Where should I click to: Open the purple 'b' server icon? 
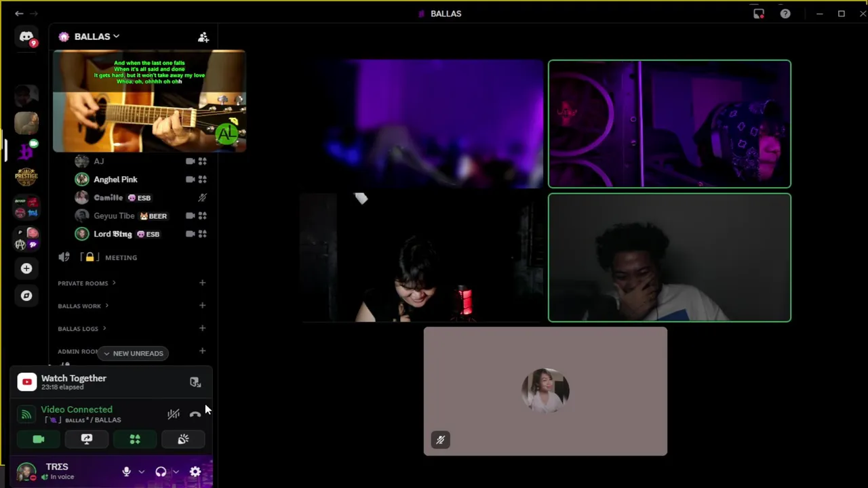click(x=26, y=150)
